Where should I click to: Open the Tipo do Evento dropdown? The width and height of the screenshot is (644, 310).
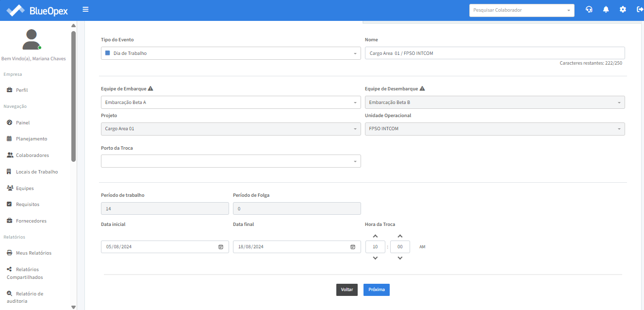[x=231, y=53]
